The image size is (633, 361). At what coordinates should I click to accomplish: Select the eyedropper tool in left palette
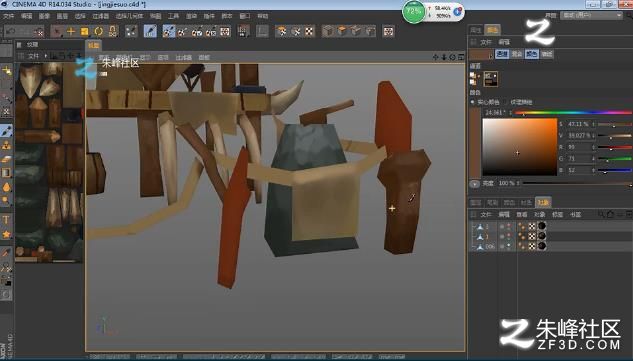point(6,253)
